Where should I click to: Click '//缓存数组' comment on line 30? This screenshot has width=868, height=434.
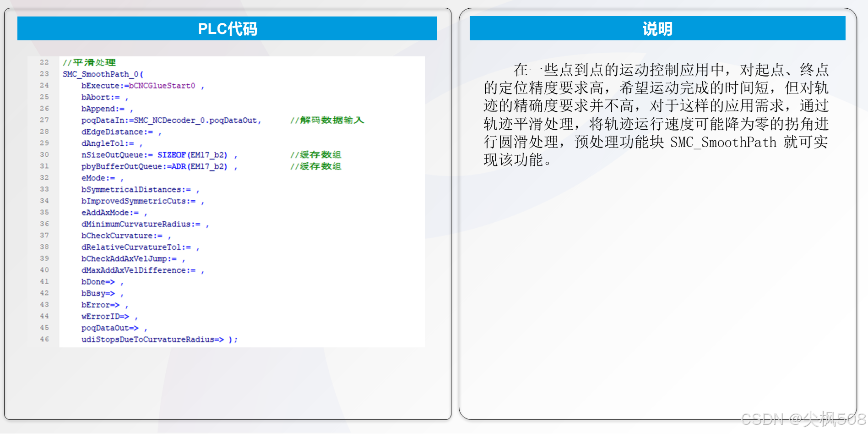tap(315, 155)
